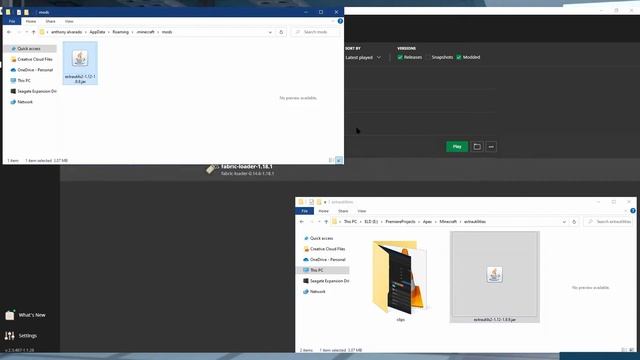Click Apex in extrautilities address path
The height and width of the screenshot is (360, 640).
point(427,222)
